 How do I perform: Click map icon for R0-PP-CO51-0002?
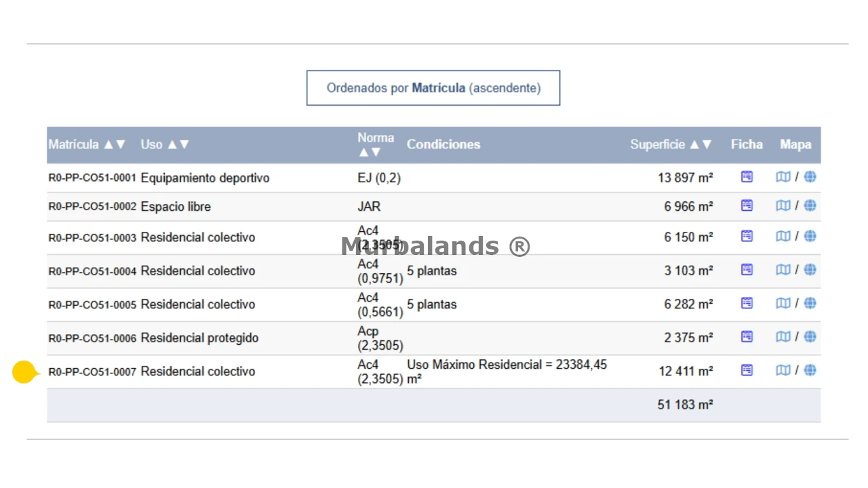coord(783,205)
